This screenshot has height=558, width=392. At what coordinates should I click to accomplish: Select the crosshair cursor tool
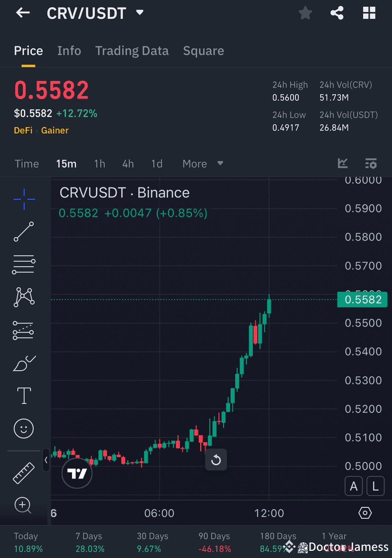23,199
